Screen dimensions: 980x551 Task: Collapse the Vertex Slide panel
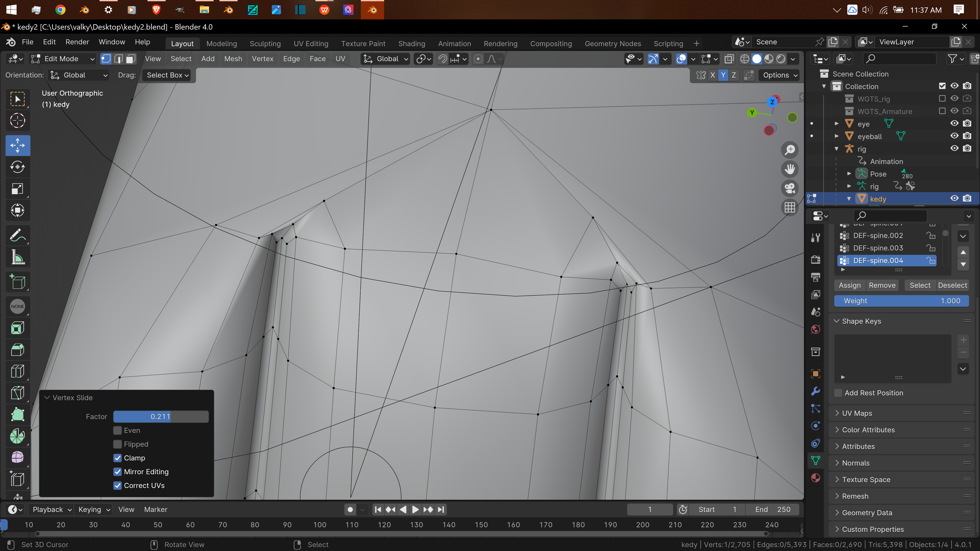pyautogui.click(x=47, y=397)
